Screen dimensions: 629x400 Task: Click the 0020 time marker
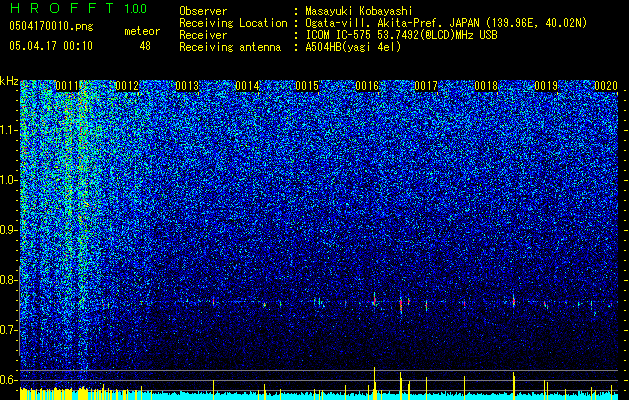(606, 86)
